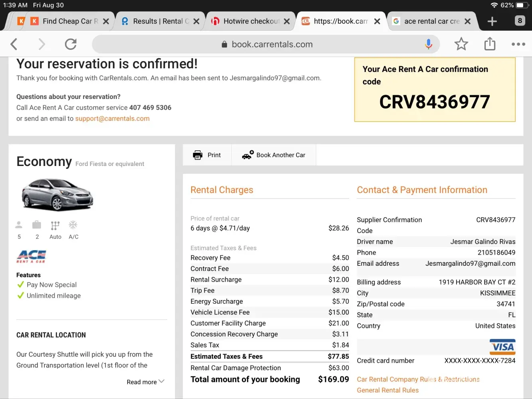532x399 pixels.
Task: Tap the phone number 407 469 5306
Action: pos(150,108)
